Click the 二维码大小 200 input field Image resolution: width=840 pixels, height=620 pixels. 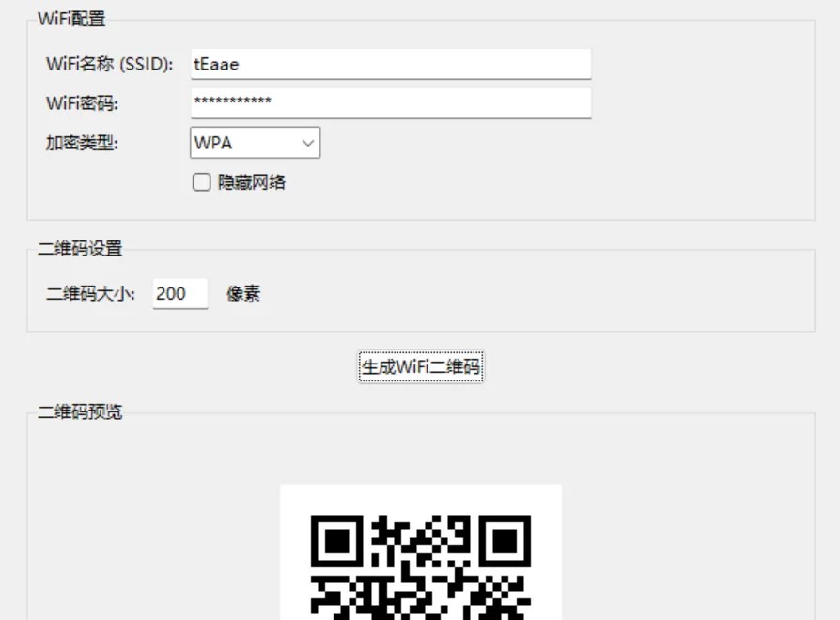[180, 293]
